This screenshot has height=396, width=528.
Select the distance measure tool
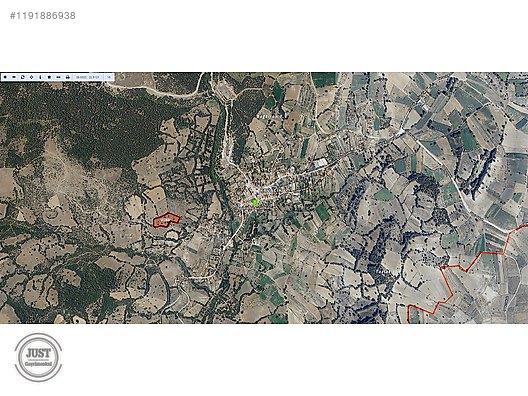click(59, 77)
